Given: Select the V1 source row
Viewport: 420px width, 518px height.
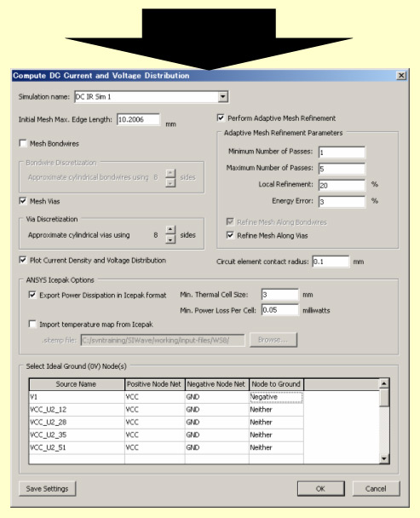Looking at the screenshot, I should (x=166, y=397).
